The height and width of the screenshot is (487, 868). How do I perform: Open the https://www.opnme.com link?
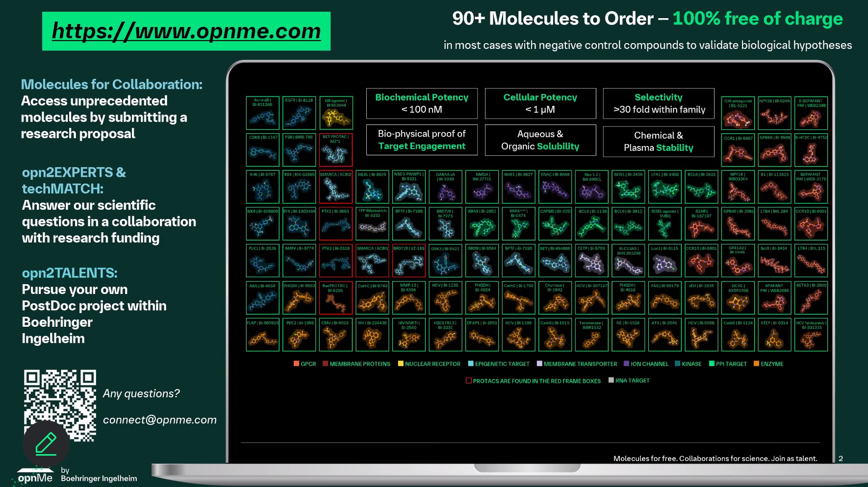(186, 31)
